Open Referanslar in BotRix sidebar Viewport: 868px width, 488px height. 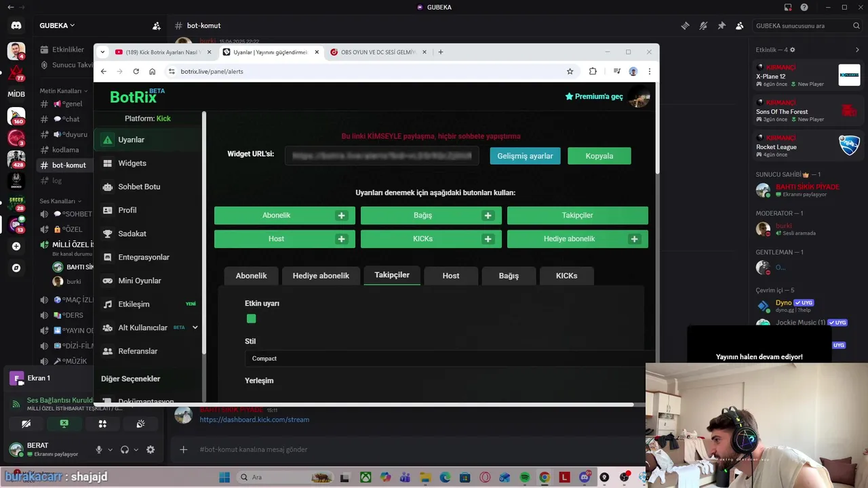point(149,351)
